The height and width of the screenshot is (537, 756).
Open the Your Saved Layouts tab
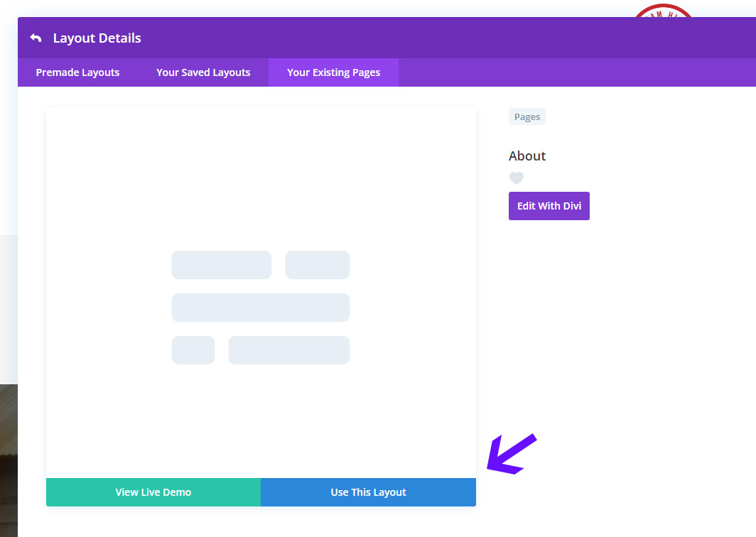click(x=203, y=72)
